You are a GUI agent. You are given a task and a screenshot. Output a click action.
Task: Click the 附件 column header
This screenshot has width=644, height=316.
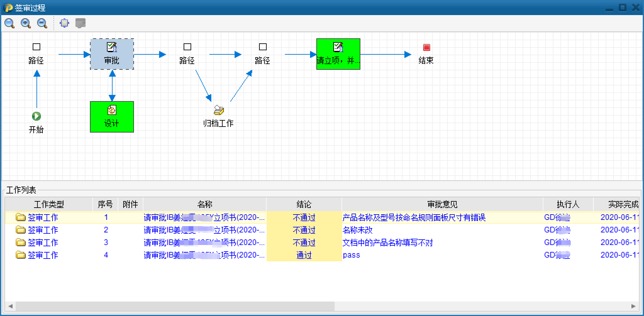tap(130, 204)
